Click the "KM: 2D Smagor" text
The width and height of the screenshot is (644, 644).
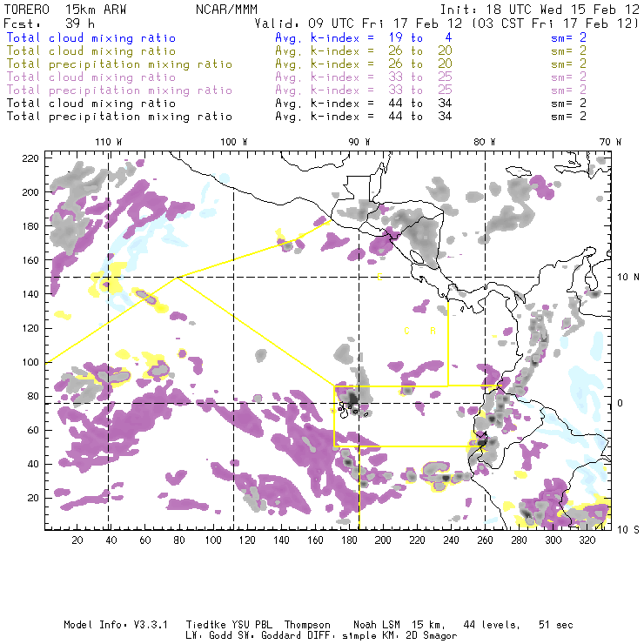[420, 635]
